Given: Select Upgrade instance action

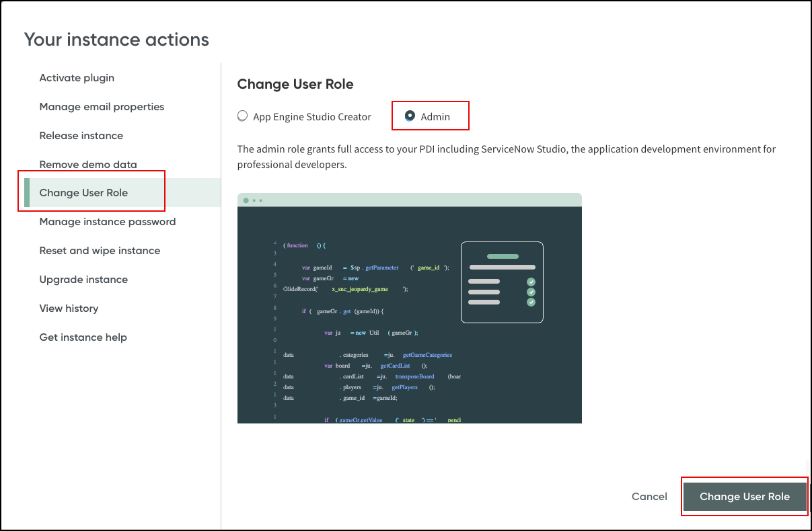Looking at the screenshot, I should click(83, 280).
